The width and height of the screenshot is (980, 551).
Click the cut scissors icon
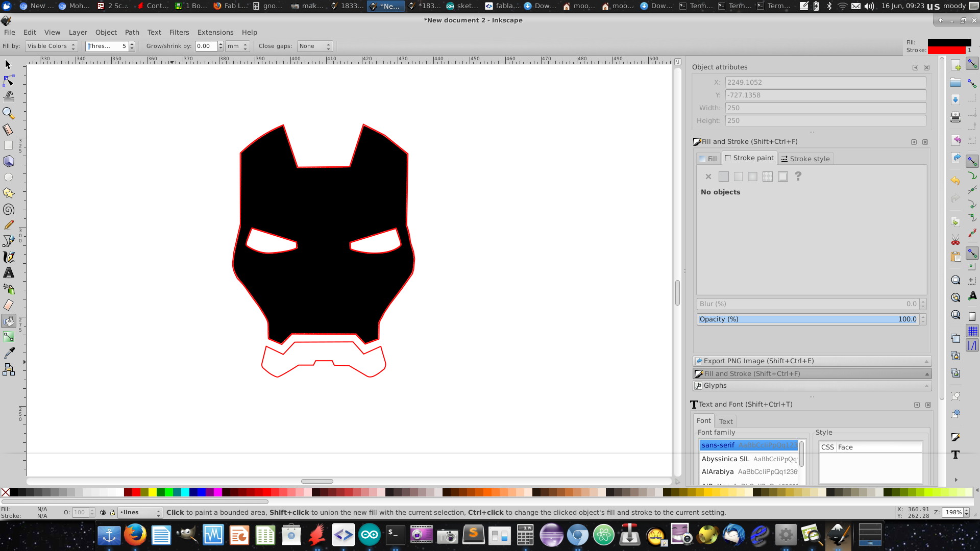pyautogui.click(x=955, y=240)
